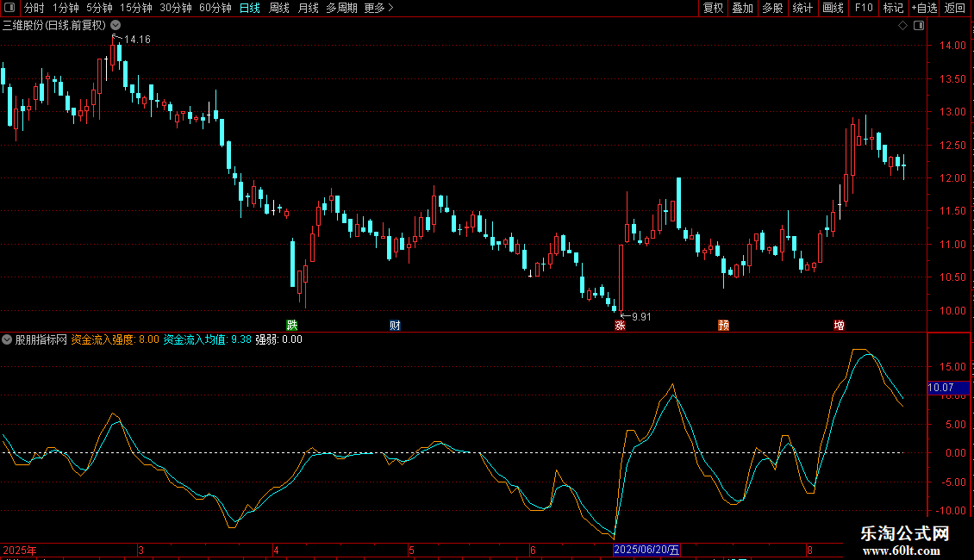Click the 标记 mark button
The height and width of the screenshot is (560, 974).
click(893, 8)
